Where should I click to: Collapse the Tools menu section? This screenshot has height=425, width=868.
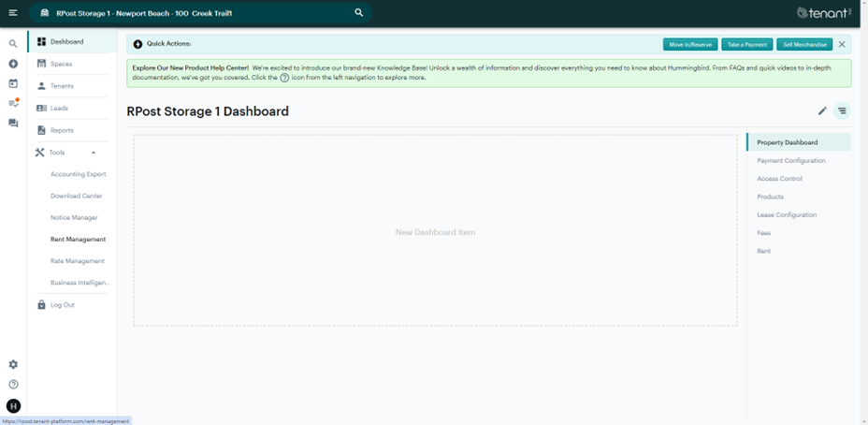(x=94, y=153)
